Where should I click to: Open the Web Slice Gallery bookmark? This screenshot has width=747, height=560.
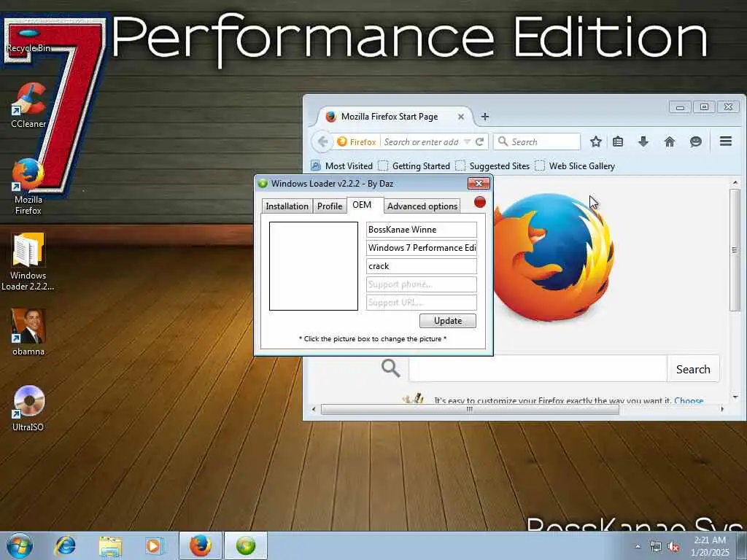575,166
